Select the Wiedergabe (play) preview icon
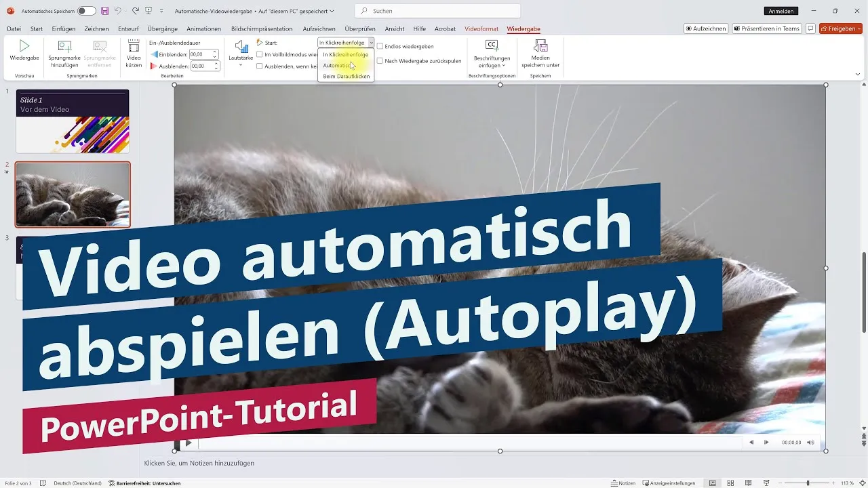This screenshot has height=488, width=868. [24, 47]
